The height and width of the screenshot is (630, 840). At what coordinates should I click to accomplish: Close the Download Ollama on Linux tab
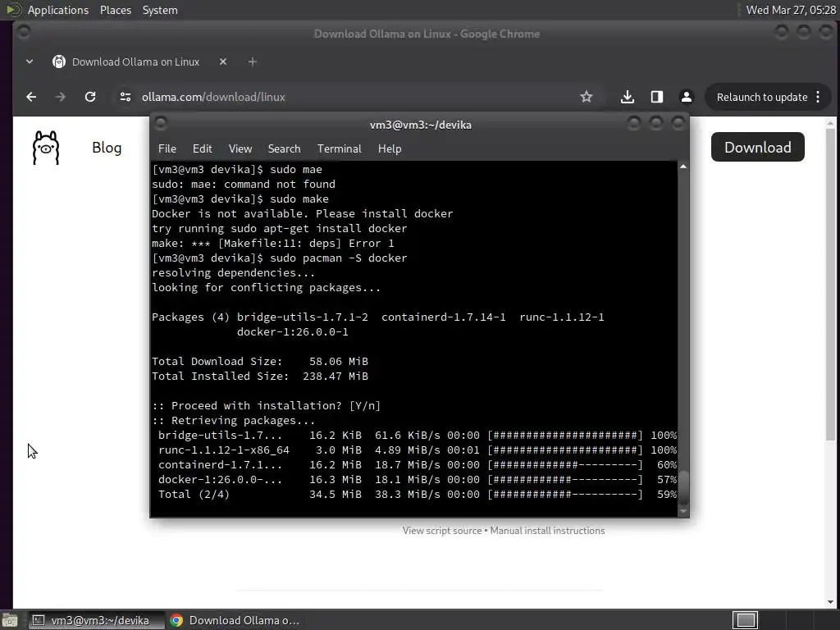[x=223, y=62]
